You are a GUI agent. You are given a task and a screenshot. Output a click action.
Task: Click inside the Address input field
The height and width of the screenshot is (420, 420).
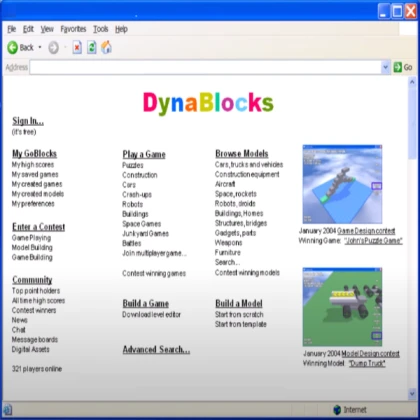click(x=205, y=67)
